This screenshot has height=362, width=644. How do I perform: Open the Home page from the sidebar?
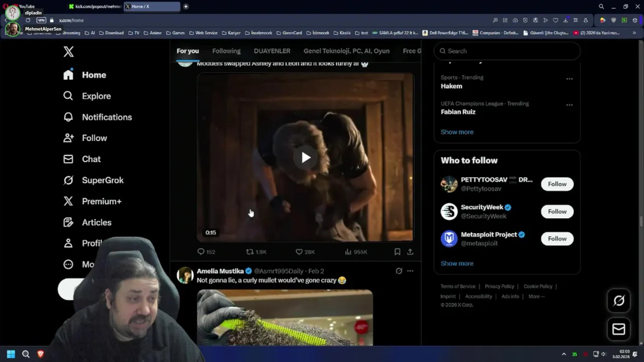85,75
